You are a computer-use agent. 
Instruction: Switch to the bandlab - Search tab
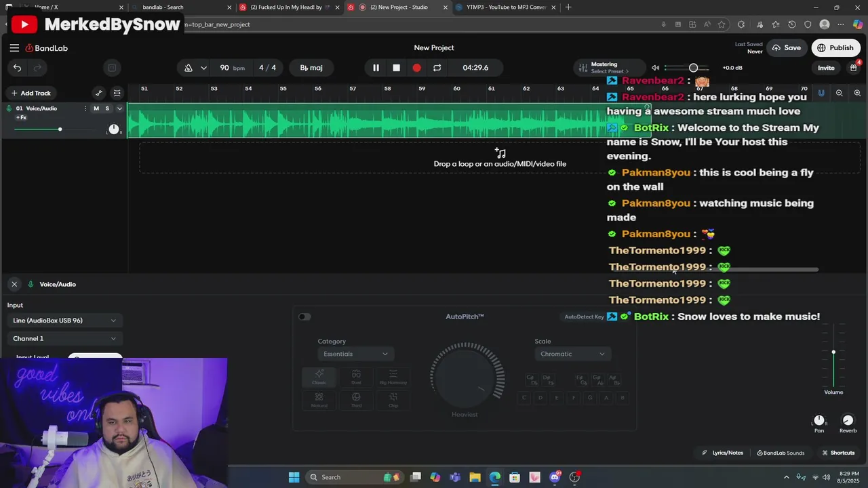(180, 7)
